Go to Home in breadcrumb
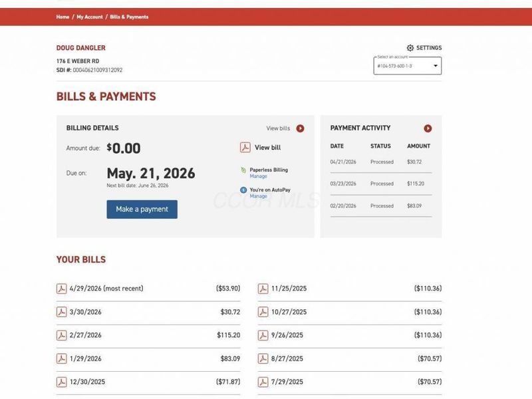The height and width of the screenshot is (399, 532). [x=63, y=17]
